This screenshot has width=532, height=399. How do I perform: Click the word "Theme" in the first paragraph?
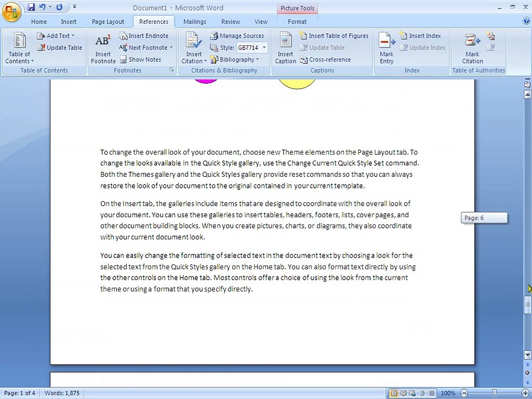click(292, 152)
